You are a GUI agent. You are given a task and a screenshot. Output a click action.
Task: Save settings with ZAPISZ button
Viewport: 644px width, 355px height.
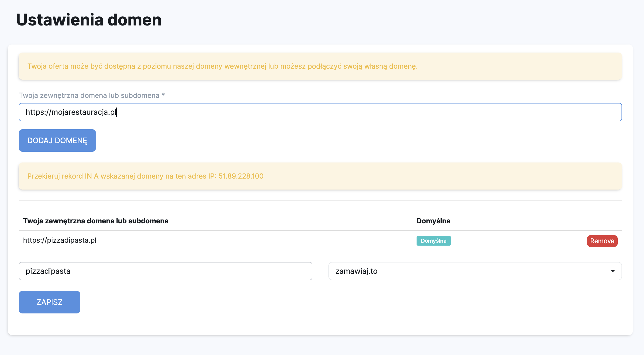pyautogui.click(x=50, y=302)
